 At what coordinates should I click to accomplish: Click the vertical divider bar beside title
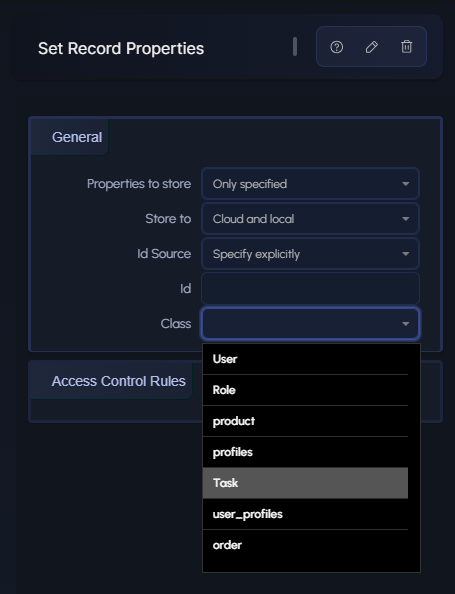(295, 47)
